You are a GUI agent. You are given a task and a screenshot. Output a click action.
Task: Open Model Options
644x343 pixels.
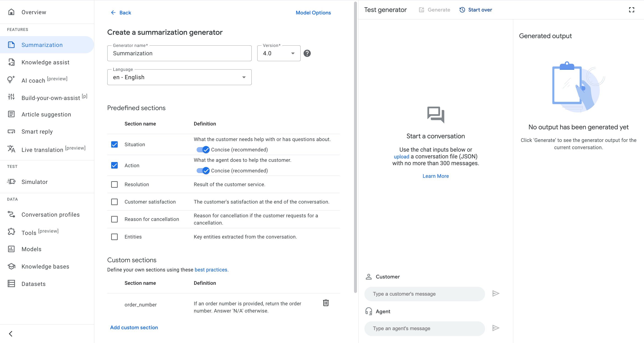pos(313,12)
